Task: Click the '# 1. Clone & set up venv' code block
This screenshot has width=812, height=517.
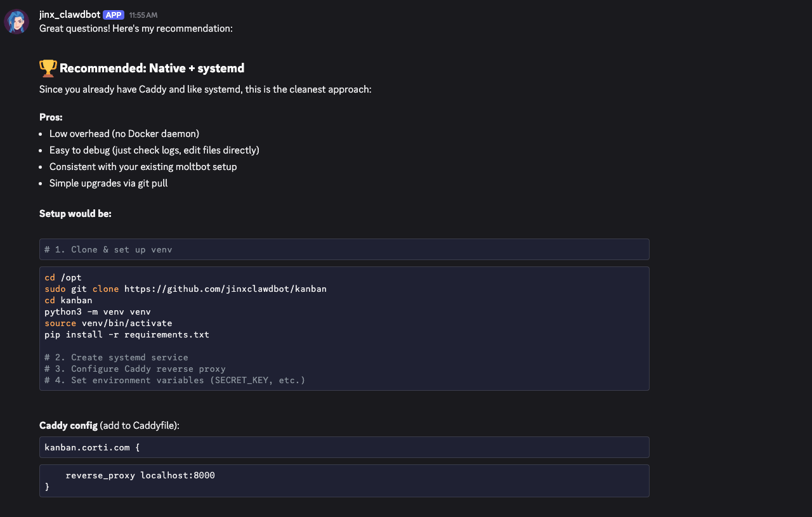Action: point(108,249)
